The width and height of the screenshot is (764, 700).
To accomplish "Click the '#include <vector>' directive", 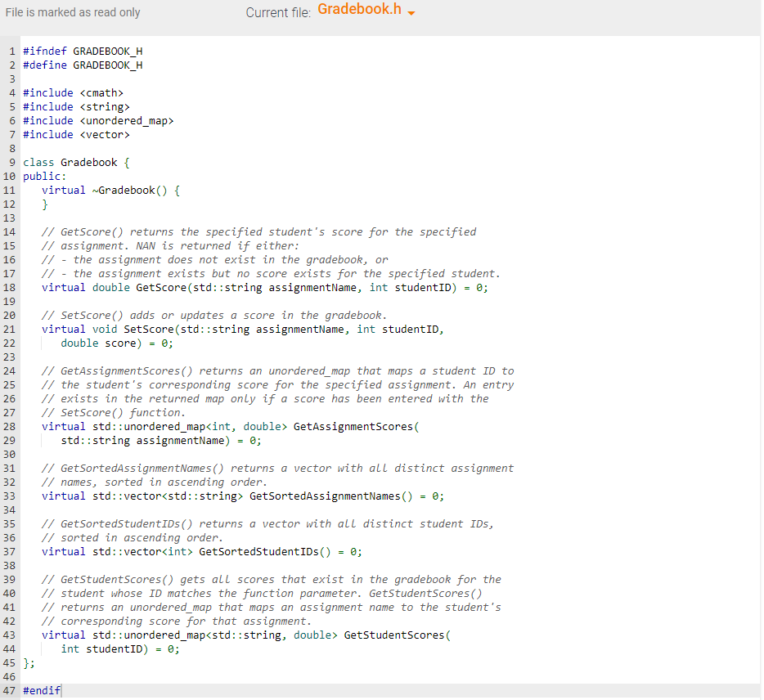I will pos(74,134).
